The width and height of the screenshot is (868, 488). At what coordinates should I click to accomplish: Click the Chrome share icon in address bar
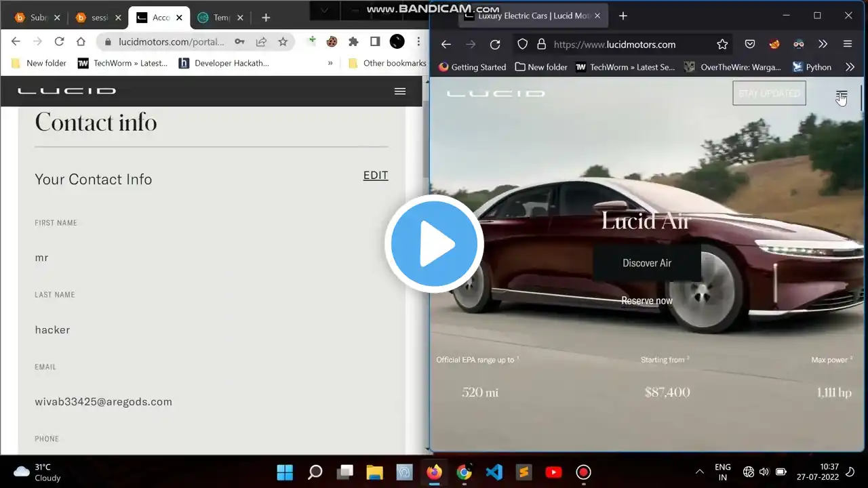pos(261,42)
